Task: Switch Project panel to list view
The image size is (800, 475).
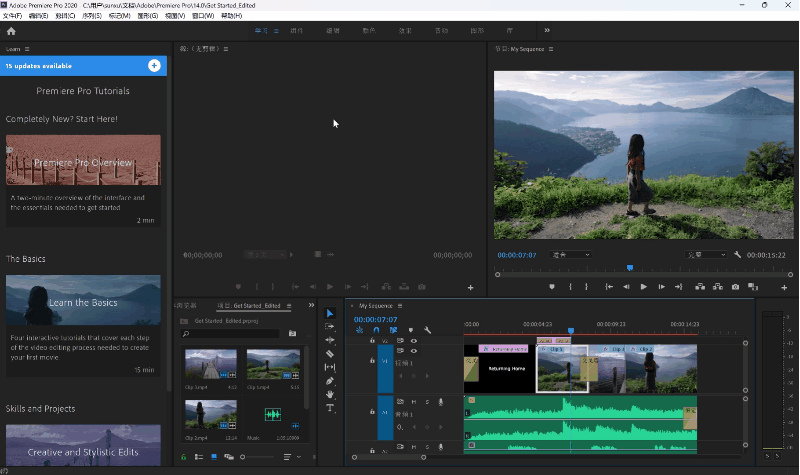Action: point(199,457)
